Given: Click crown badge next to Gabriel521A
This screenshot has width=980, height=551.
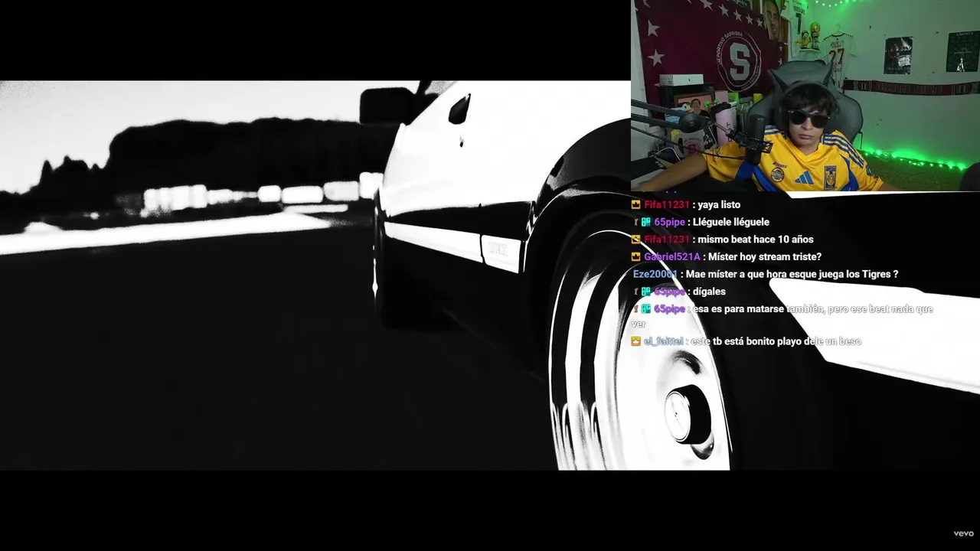Looking at the screenshot, I should (x=635, y=257).
